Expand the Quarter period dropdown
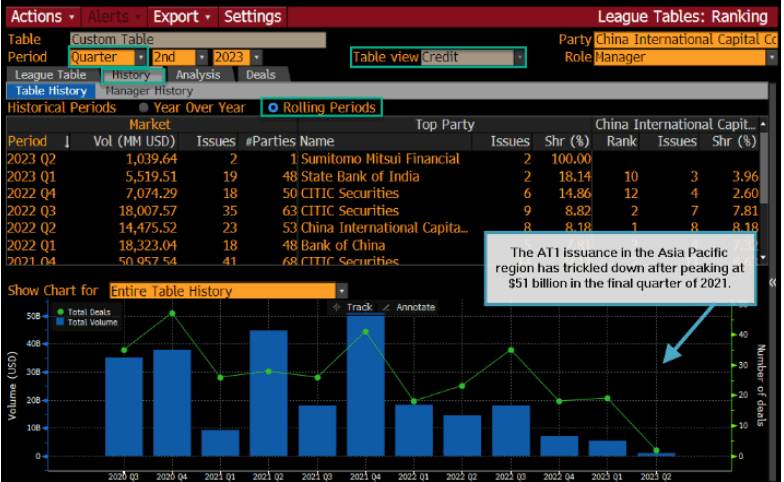 (x=141, y=58)
